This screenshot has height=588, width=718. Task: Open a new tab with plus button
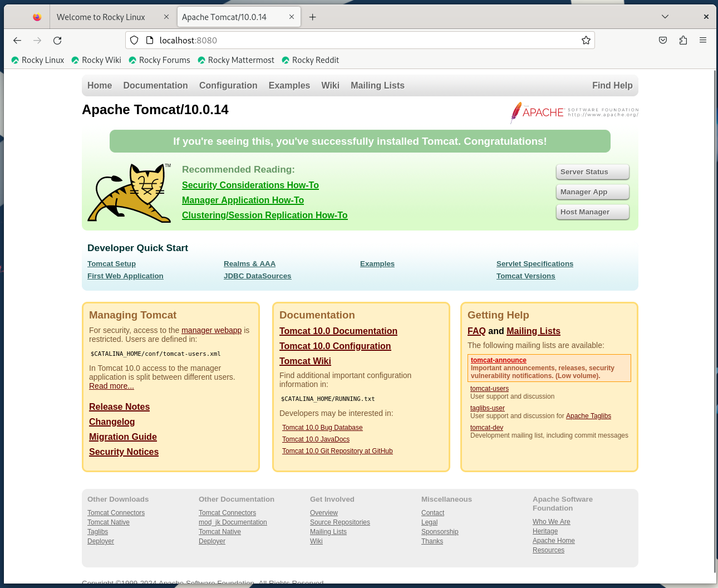tap(313, 17)
